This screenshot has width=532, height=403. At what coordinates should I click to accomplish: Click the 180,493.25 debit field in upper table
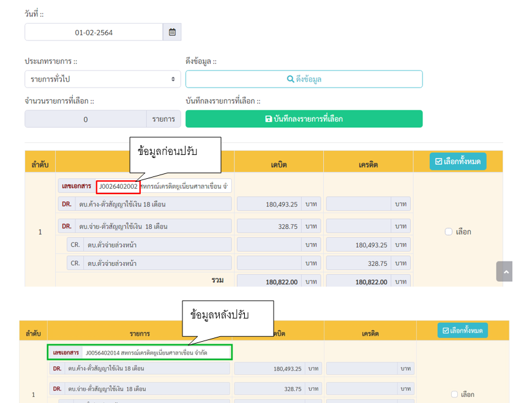[269, 204]
